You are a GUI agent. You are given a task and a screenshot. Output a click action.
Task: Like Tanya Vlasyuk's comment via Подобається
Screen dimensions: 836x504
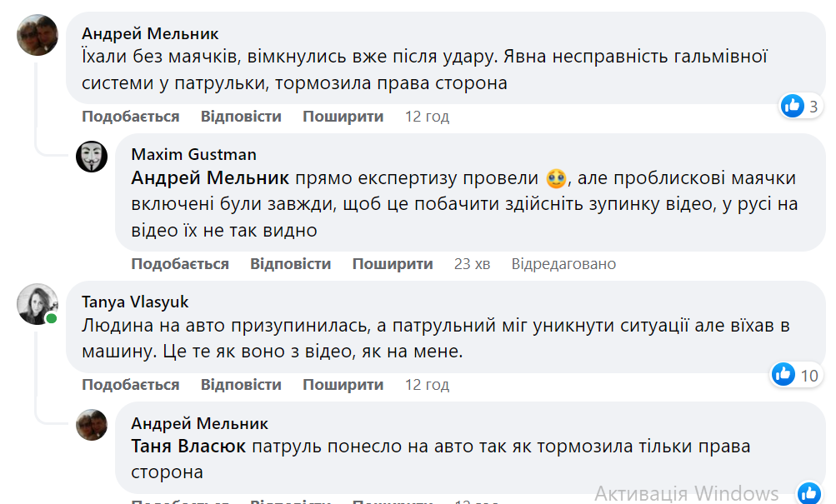(x=131, y=385)
